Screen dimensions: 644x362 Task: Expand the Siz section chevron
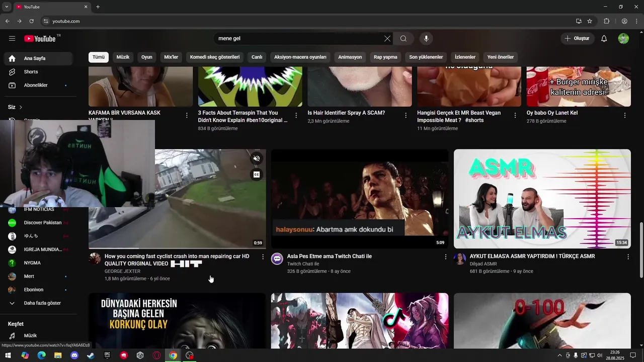click(x=21, y=107)
